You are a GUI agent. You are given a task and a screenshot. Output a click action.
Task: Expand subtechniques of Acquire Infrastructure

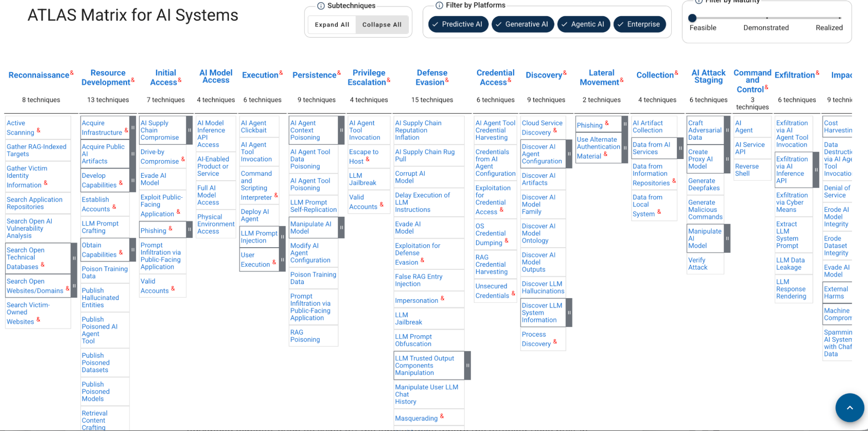click(x=133, y=128)
